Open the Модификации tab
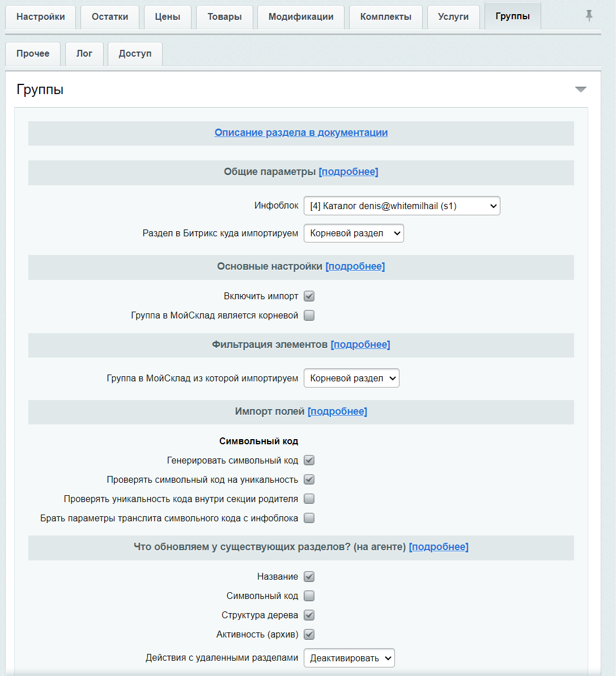616x676 pixels. tap(301, 17)
